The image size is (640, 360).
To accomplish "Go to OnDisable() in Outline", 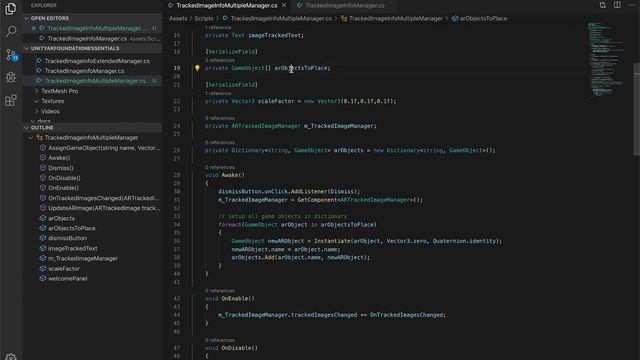I will (64, 178).
